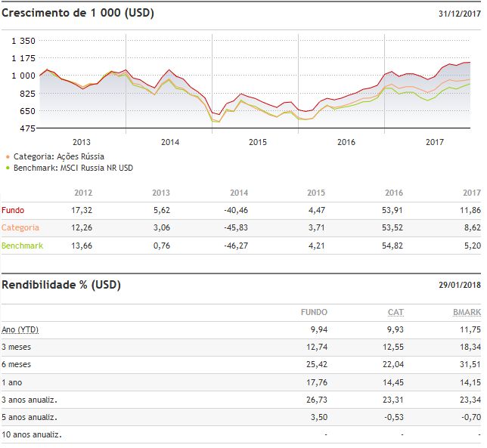Image resolution: width=487 pixels, height=448 pixels.
Task: Click the green Benchmark legend dot
Action: tap(7, 168)
